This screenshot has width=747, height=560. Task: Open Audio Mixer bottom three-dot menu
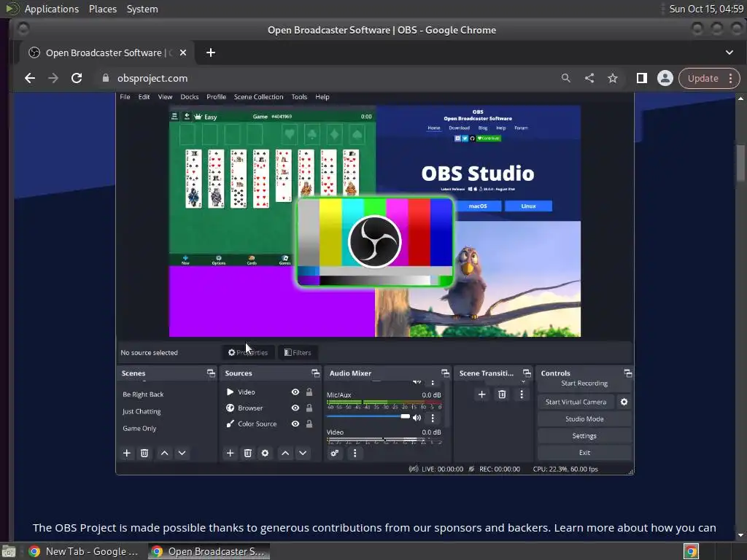(x=355, y=453)
